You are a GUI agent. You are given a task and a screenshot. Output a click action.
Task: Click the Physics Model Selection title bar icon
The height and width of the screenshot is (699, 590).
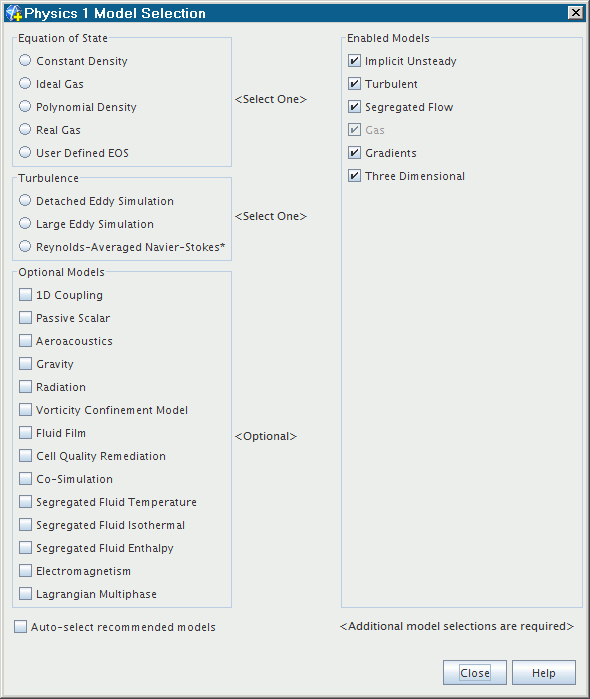click(x=14, y=13)
